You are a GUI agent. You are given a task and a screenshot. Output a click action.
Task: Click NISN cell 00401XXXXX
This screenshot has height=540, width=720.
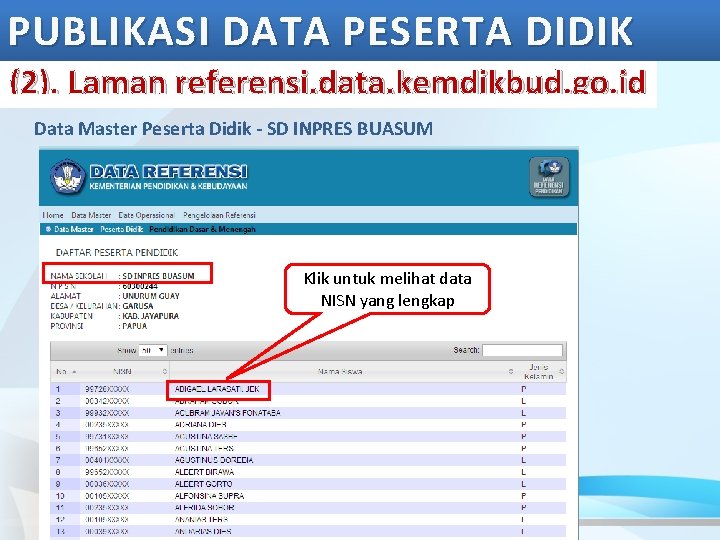(107, 460)
